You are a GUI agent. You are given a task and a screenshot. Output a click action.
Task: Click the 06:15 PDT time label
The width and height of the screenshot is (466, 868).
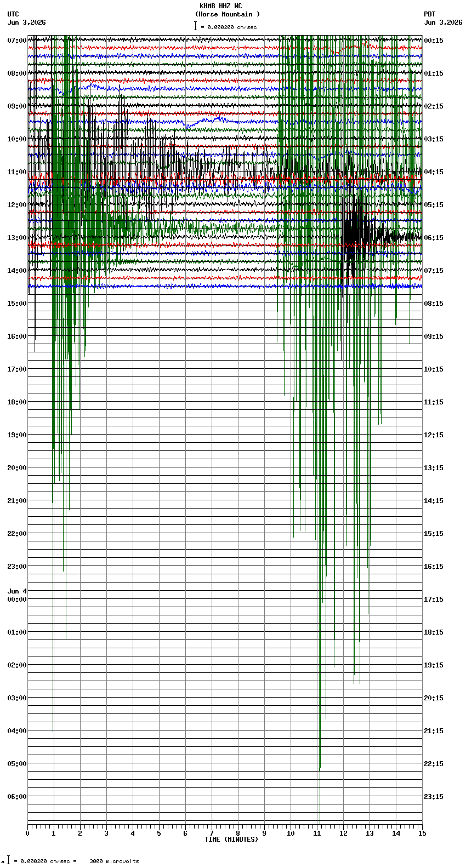tap(434, 238)
